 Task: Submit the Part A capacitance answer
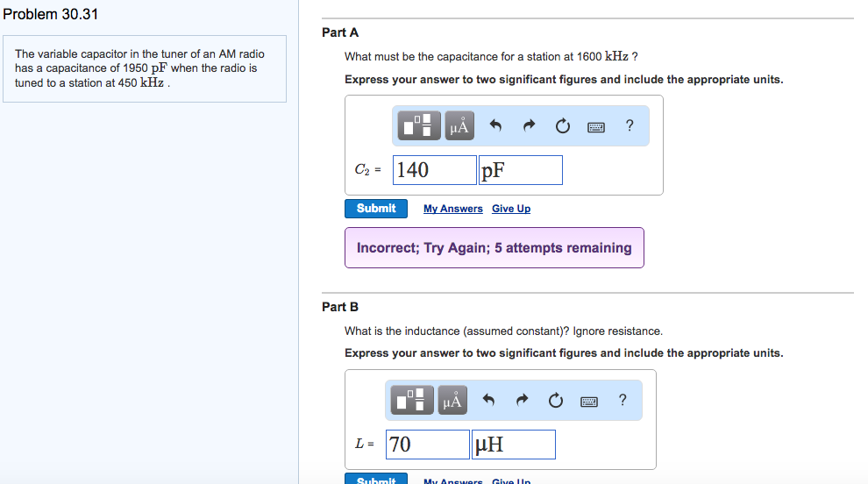(376, 209)
